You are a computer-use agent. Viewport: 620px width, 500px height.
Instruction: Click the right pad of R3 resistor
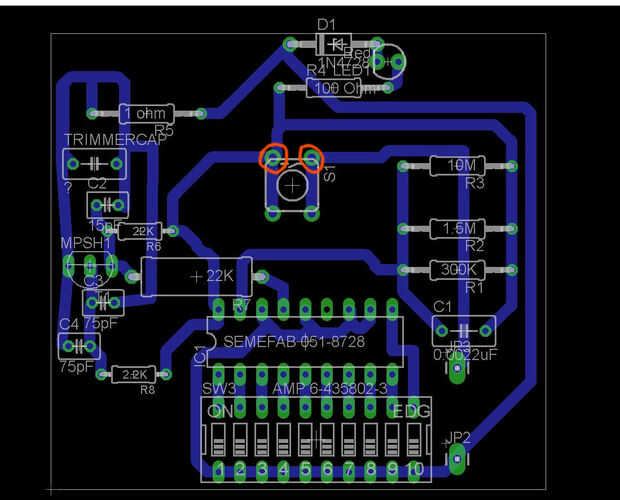(512, 166)
